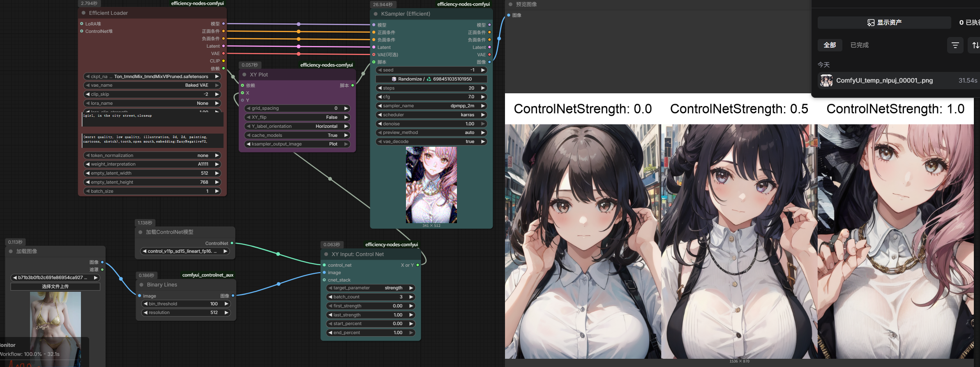Open preview_method auto dropdown
The width and height of the screenshot is (980, 367).
pyautogui.click(x=431, y=133)
